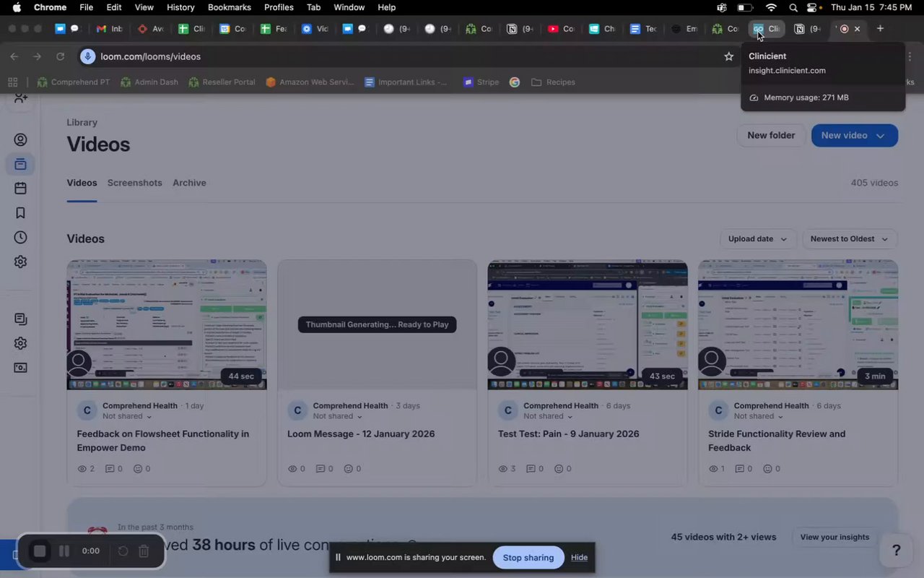Open the Wi-Fi status menu
The height and width of the screenshot is (578, 924).
point(771,7)
